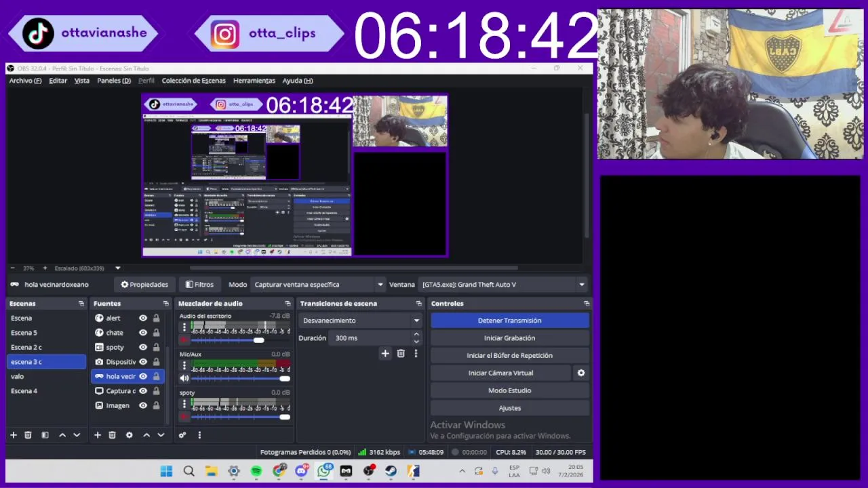
Task: Click Iniciar el Búfer de Repetición
Action: click(510, 356)
